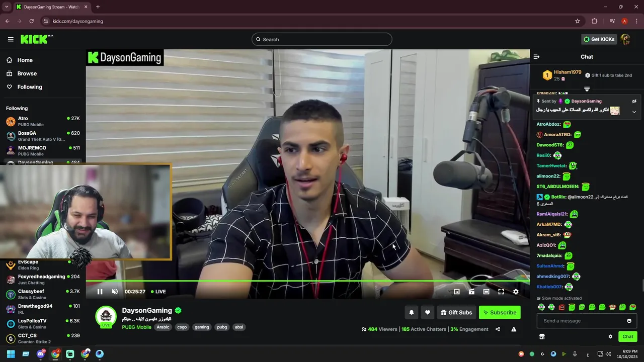This screenshot has height=362, width=644.
Task: Click the Gift Subs button
Action: [456, 312]
